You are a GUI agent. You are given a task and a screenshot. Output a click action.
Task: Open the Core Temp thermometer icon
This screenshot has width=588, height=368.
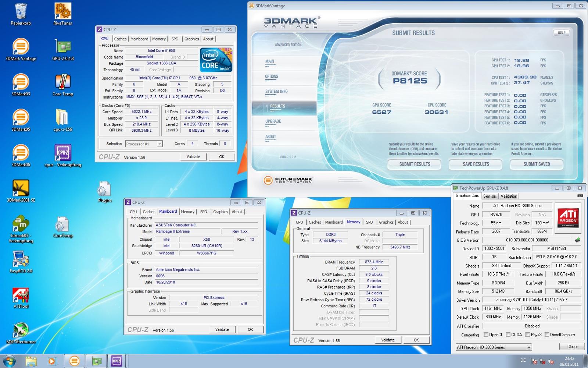pos(63,85)
